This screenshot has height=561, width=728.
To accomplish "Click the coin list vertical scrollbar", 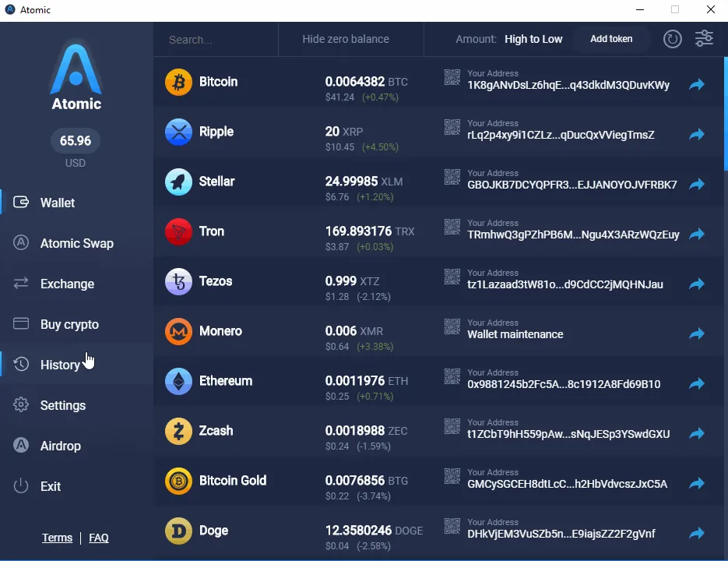I will 725,114.
